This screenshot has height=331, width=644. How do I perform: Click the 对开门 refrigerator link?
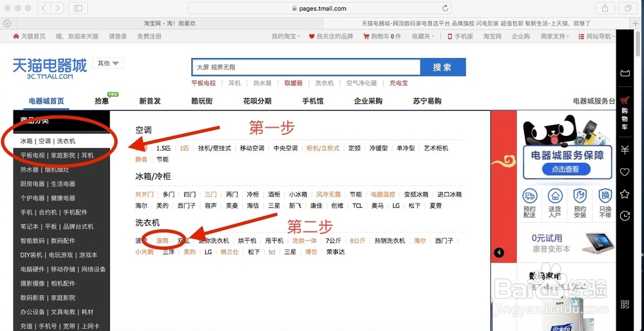[x=144, y=194]
